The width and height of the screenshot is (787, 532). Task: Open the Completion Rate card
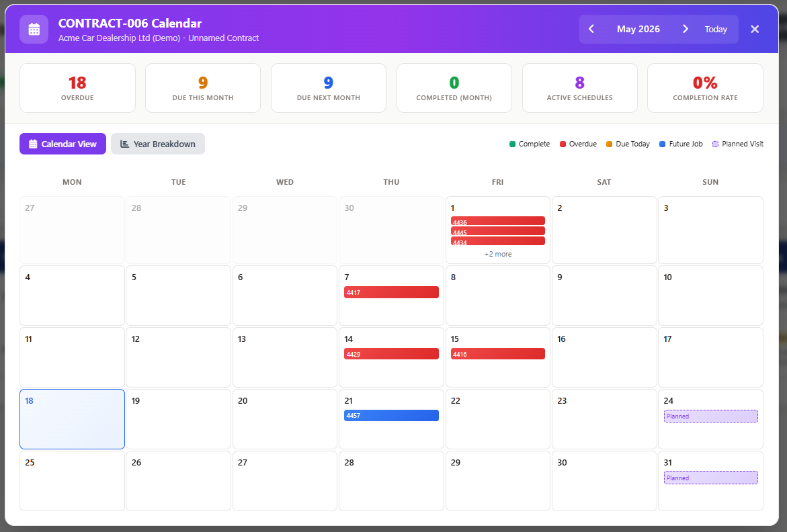click(705, 88)
